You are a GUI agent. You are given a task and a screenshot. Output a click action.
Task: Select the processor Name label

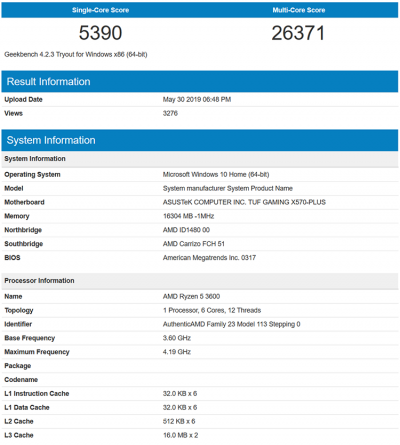point(13,296)
